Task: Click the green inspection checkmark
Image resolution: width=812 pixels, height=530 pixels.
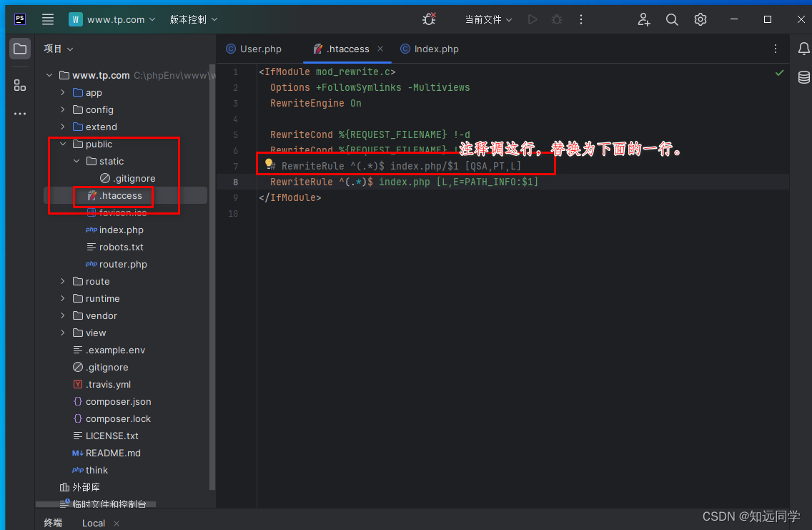Action: (779, 73)
